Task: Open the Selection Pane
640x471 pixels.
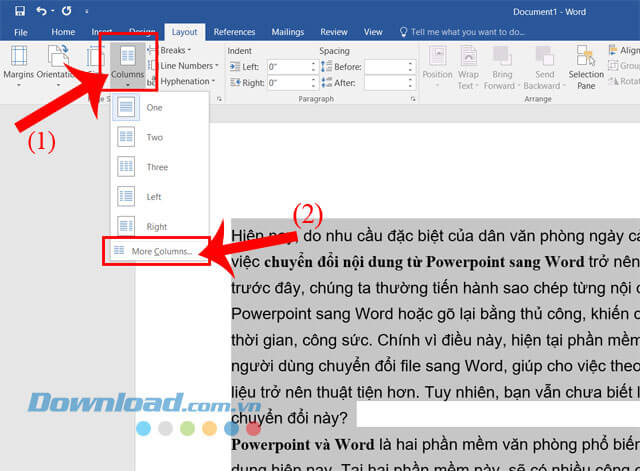Action: tap(586, 67)
